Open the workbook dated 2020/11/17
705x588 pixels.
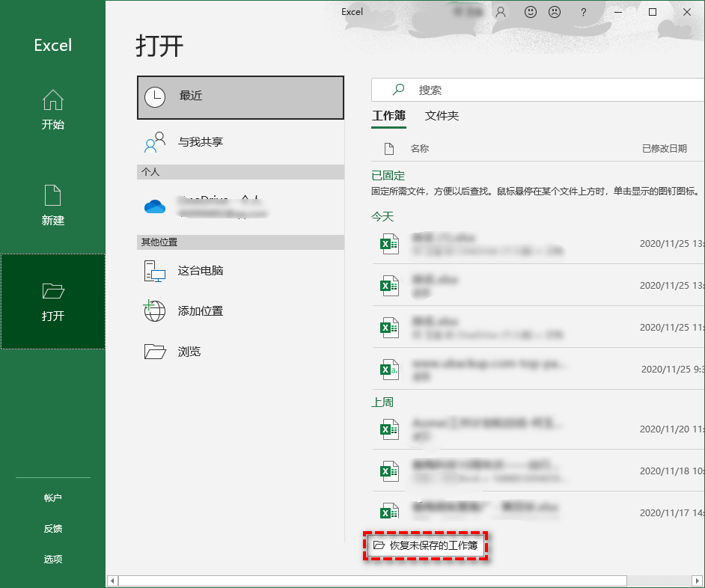click(538, 512)
